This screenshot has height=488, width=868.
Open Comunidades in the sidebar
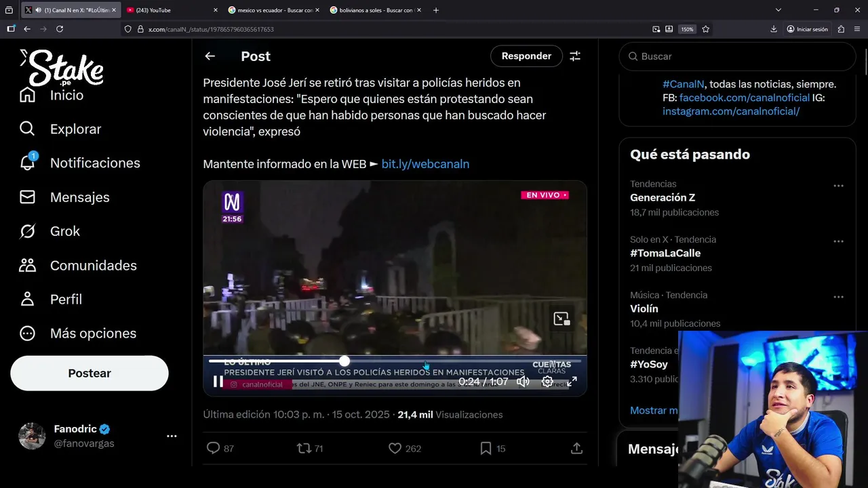78,265
